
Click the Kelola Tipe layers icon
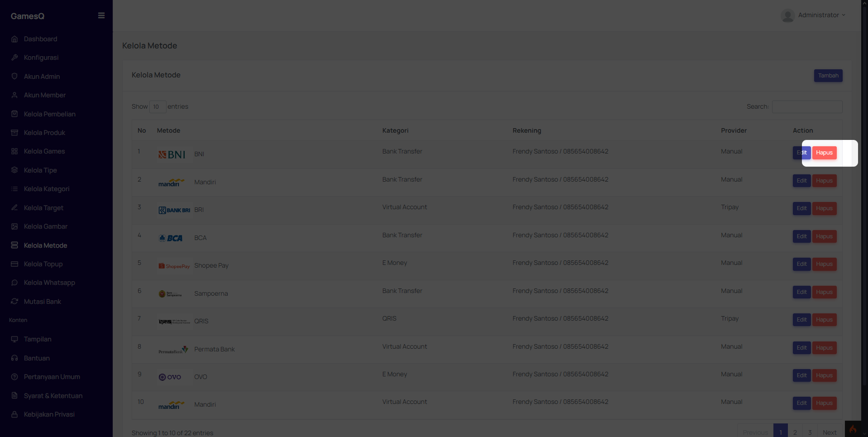click(x=14, y=170)
